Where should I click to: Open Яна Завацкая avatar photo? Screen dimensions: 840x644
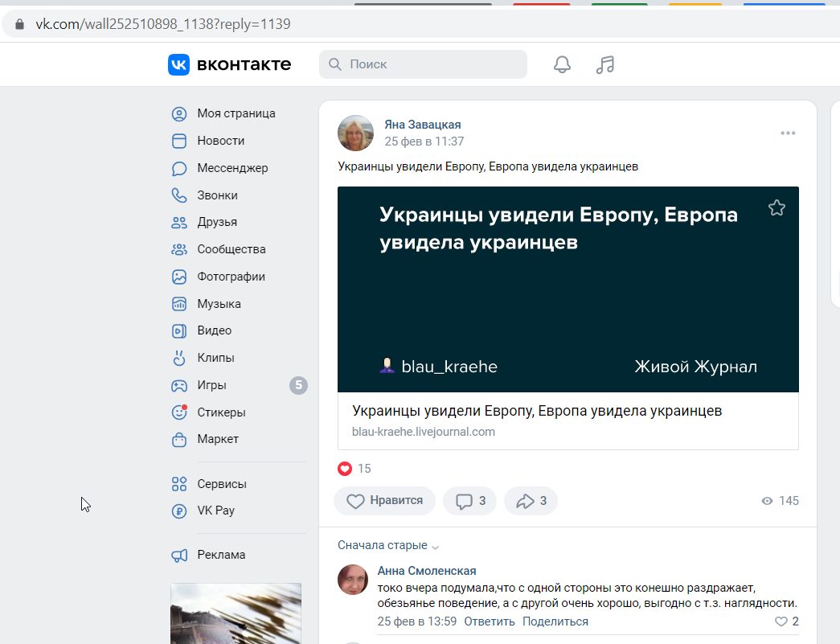(356, 133)
